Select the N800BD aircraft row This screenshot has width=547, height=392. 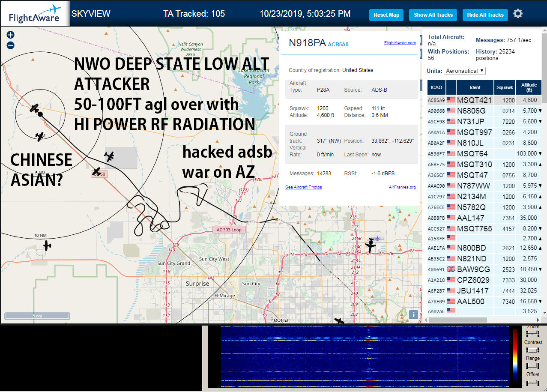(484, 248)
